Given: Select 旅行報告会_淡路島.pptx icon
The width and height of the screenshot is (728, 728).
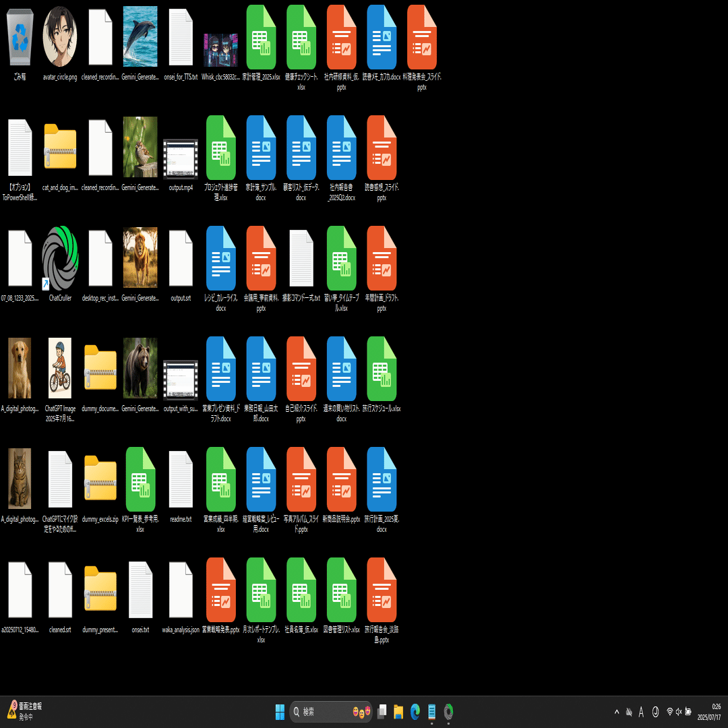Looking at the screenshot, I should (x=382, y=590).
